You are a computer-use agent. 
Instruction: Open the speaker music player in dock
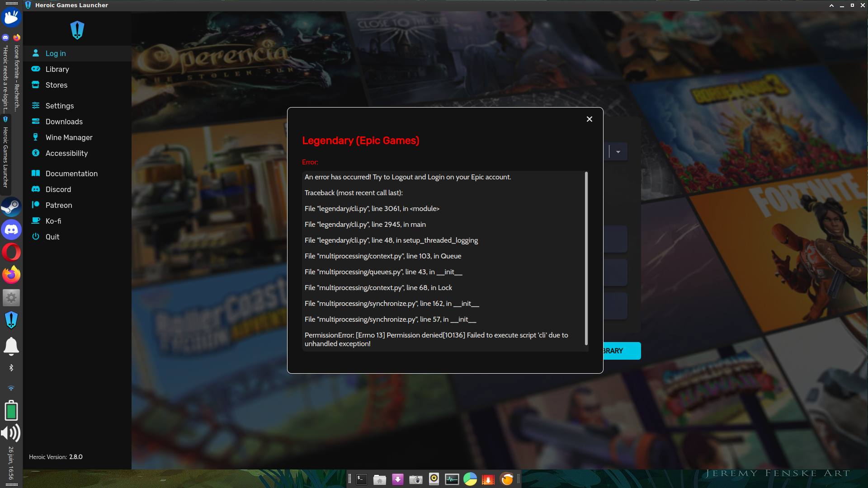pyautogui.click(x=434, y=479)
